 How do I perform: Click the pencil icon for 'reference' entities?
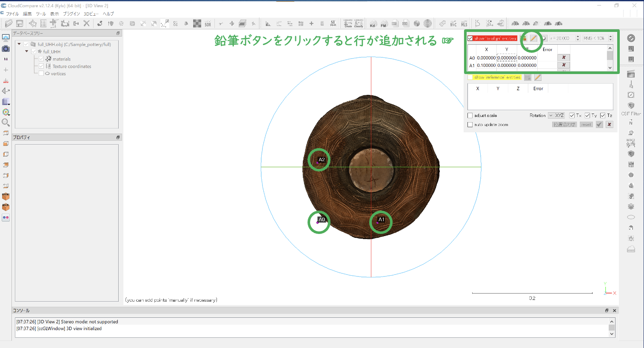click(x=538, y=77)
